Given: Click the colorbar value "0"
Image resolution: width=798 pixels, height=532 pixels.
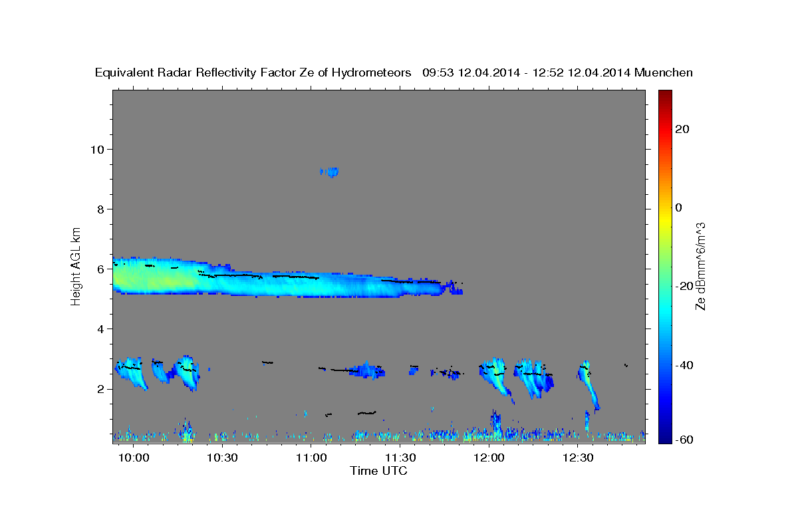Looking at the screenshot, I should (x=678, y=207).
